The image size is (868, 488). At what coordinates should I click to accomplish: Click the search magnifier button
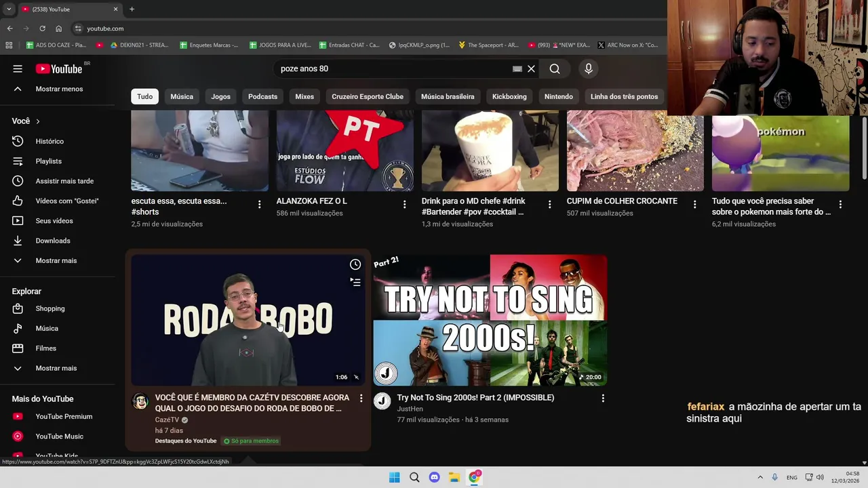coord(555,68)
